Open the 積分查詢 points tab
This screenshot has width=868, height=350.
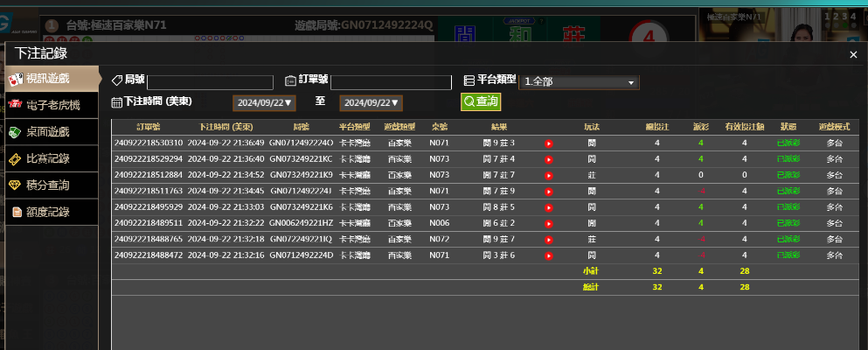pyautogui.click(x=51, y=185)
